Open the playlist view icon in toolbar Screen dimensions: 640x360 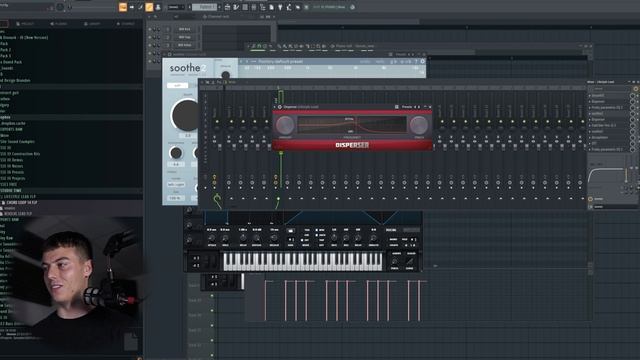tap(227, 7)
